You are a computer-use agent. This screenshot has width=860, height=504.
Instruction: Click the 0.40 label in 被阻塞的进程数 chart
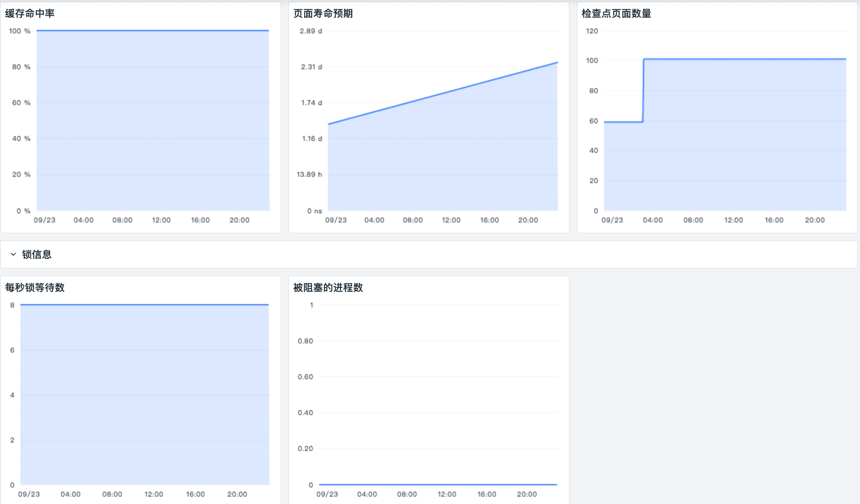305,413
